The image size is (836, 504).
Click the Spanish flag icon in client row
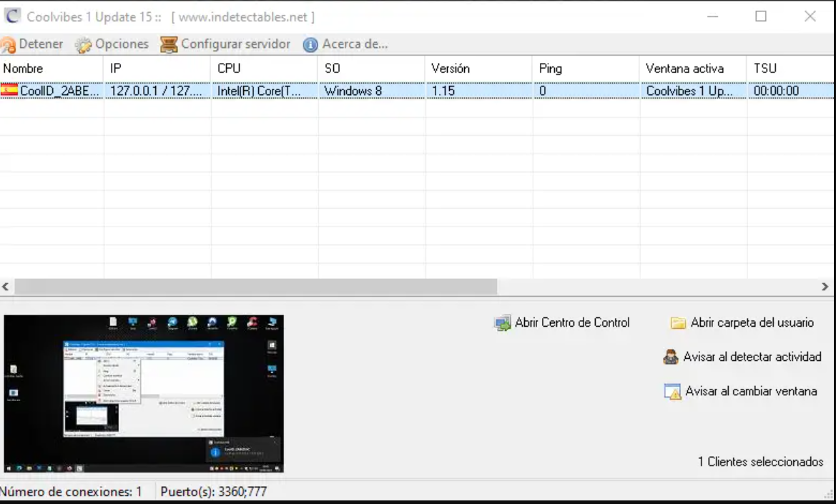tap(9, 91)
